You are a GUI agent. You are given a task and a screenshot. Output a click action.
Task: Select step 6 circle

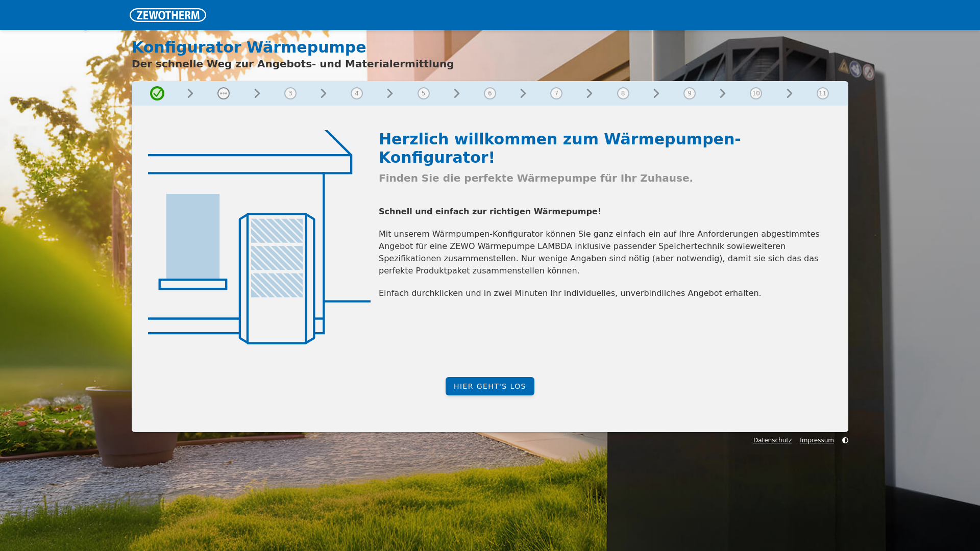(x=490, y=93)
